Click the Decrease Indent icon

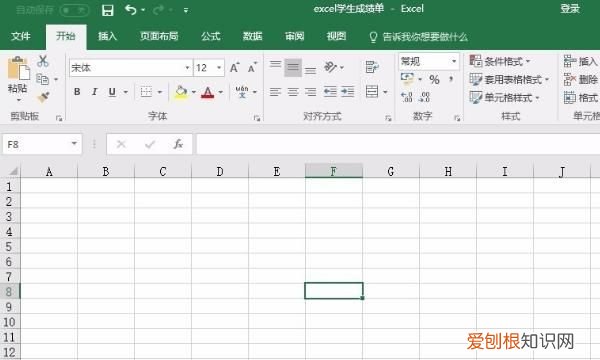(330, 92)
